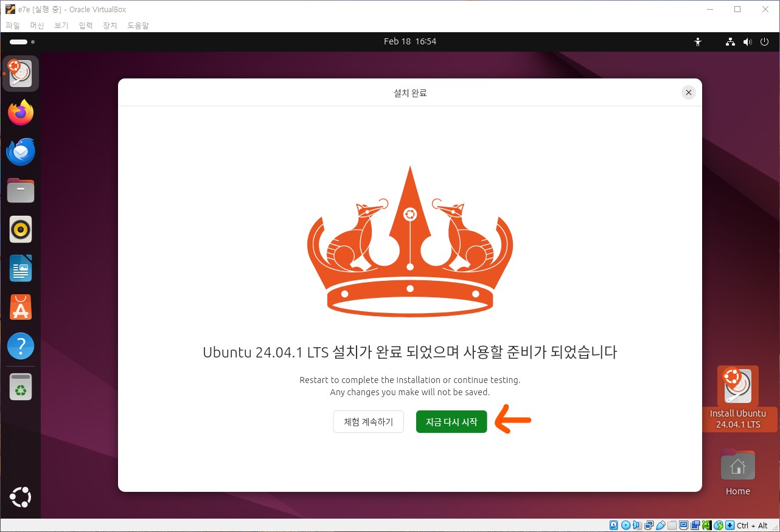Click the audio icon in the VirtualBox status bar

click(637, 525)
